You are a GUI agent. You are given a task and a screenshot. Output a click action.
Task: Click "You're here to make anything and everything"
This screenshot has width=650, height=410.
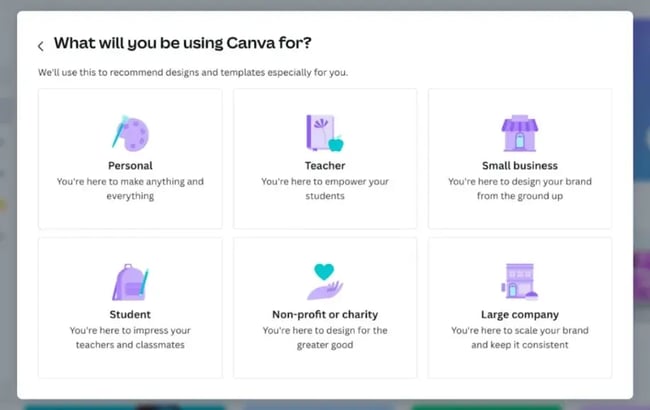[130, 189]
